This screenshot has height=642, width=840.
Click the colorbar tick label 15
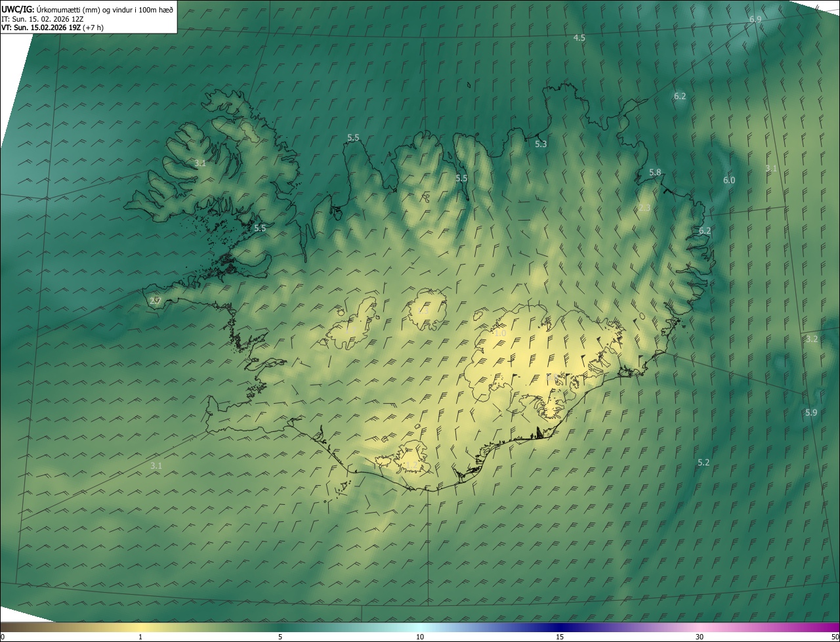tap(560, 637)
